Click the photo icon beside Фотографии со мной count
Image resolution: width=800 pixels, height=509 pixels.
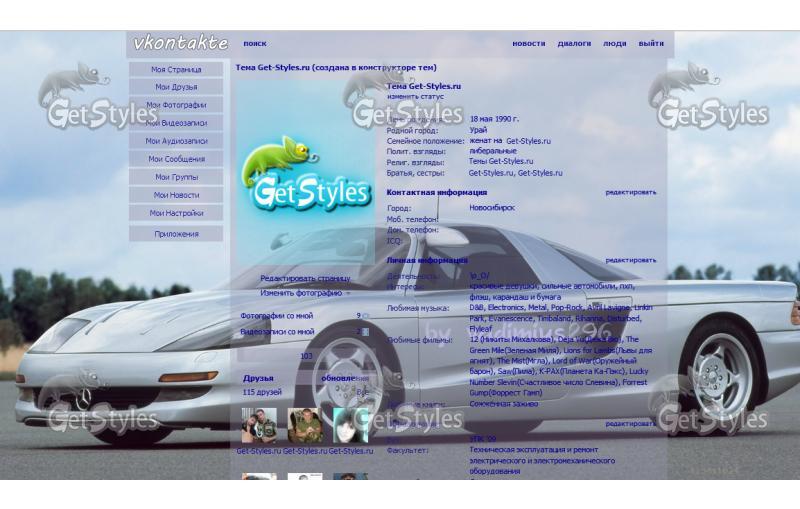coord(365,316)
